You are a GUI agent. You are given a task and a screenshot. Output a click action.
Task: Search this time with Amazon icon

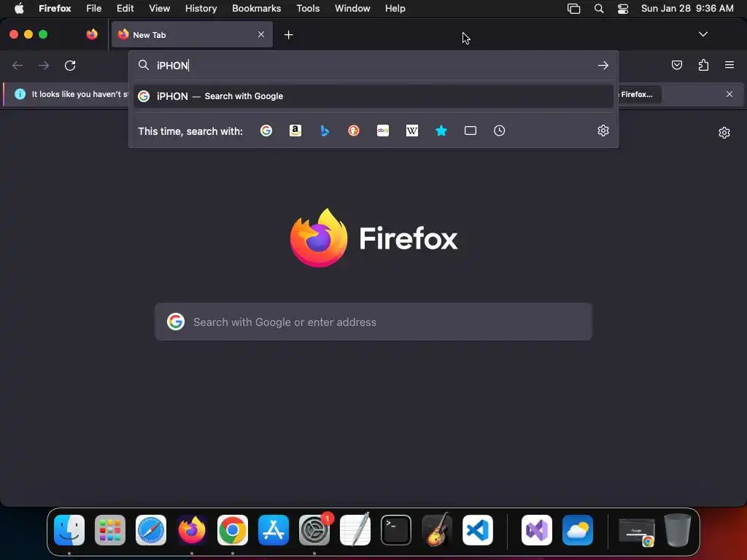(x=295, y=131)
